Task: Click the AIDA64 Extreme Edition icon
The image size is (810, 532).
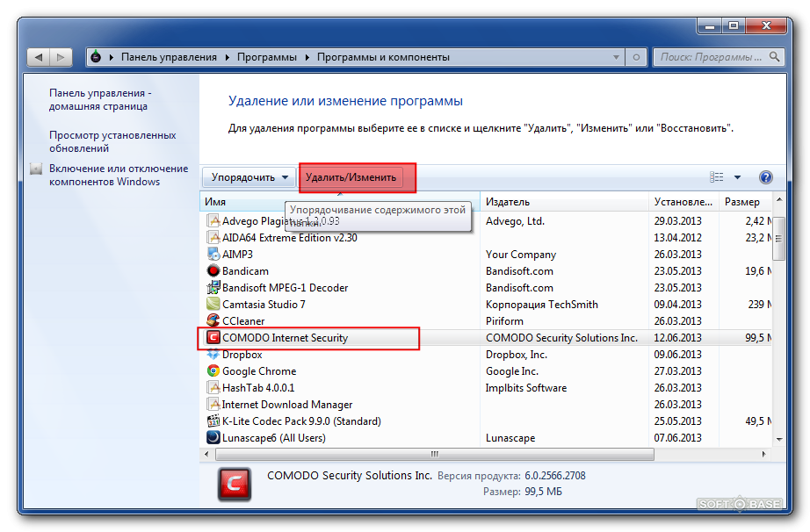Action: point(213,237)
